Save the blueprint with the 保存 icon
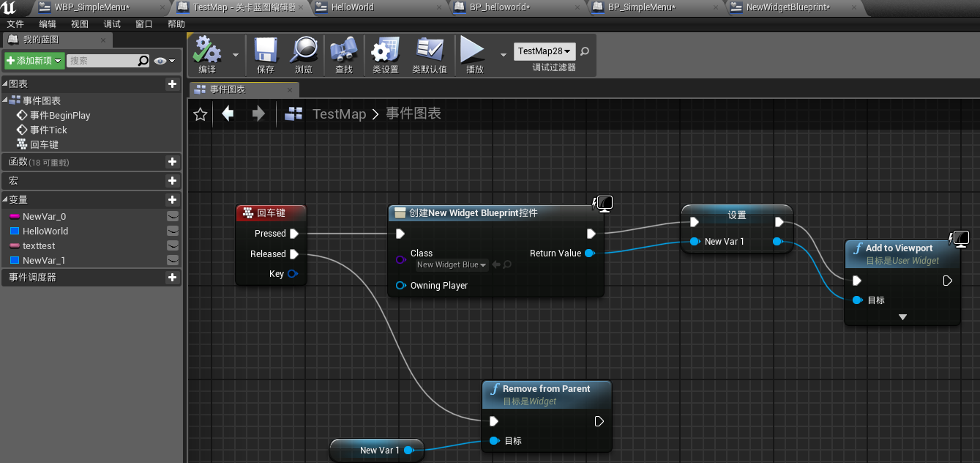Screen dimensions: 980x463 (265, 51)
